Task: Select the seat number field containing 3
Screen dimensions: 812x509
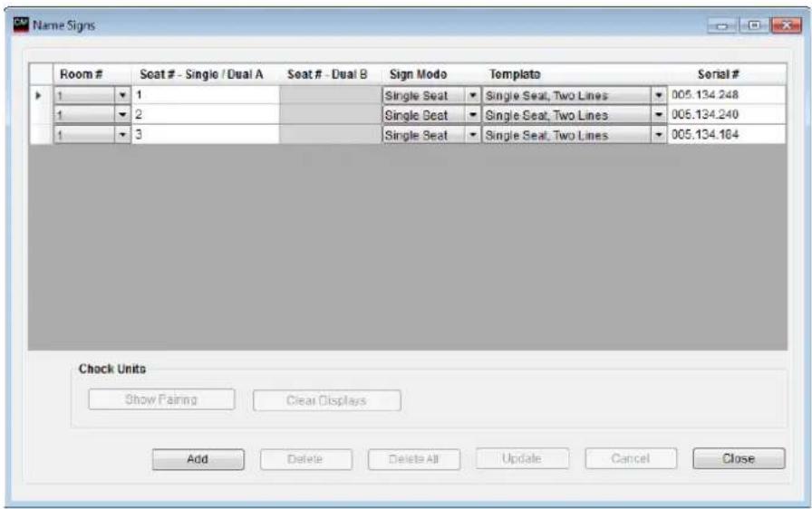Action: point(206,134)
